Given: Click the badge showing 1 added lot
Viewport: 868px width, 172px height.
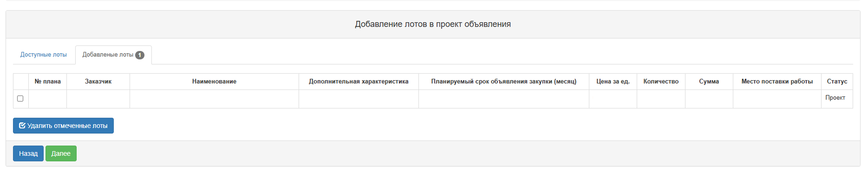Looking at the screenshot, I should tap(140, 55).
